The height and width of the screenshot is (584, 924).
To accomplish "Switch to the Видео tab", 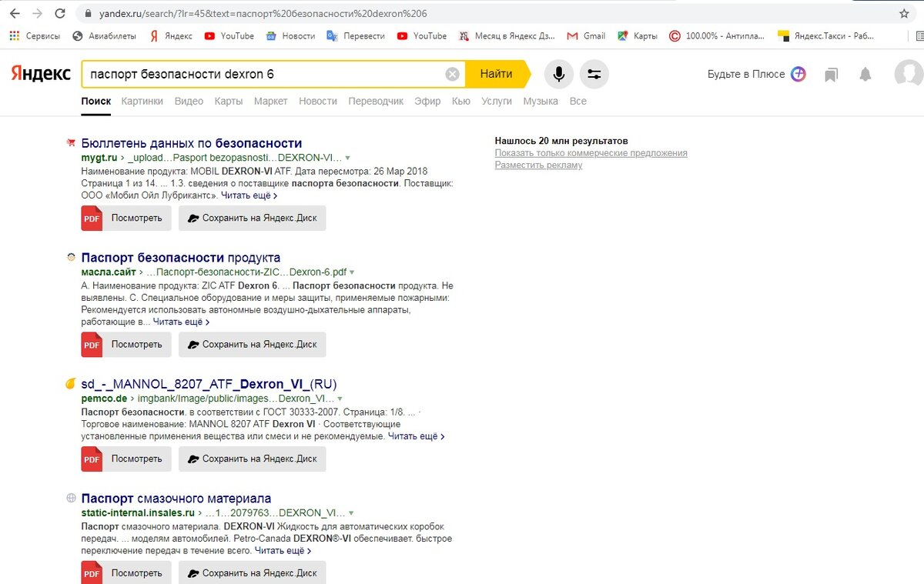I will tap(189, 102).
